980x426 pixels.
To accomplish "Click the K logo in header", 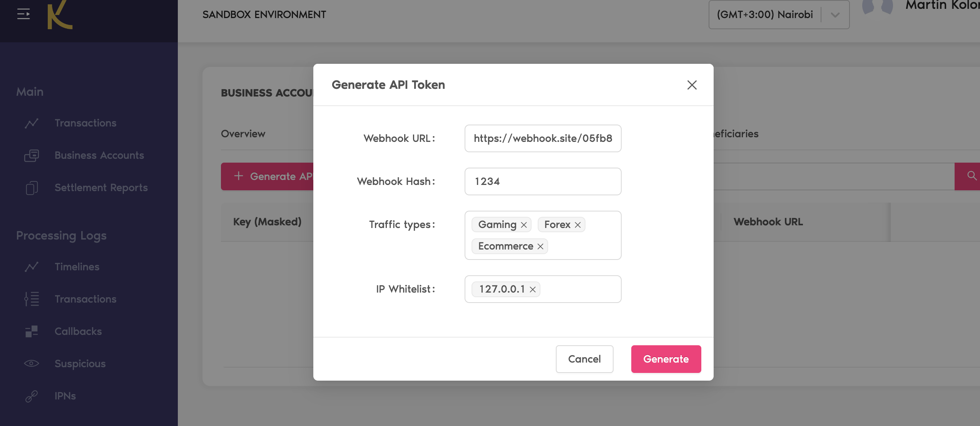I will (x=60, y=15).
